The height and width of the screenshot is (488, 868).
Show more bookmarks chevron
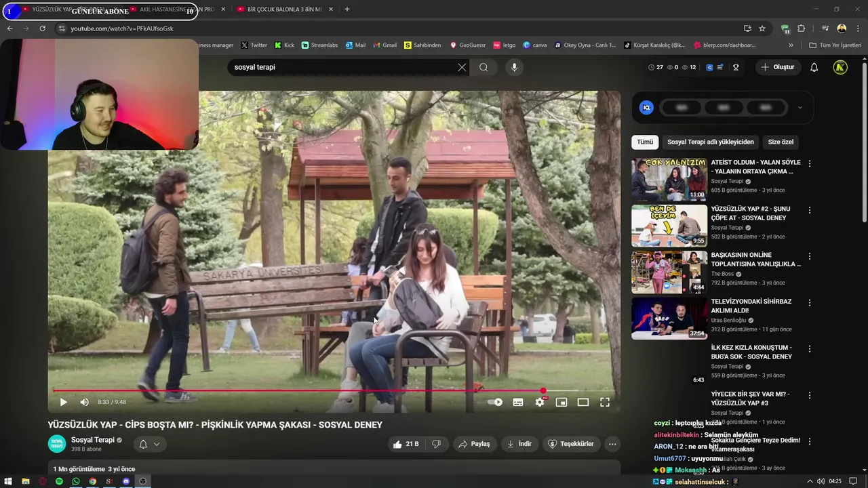[791, 45]
